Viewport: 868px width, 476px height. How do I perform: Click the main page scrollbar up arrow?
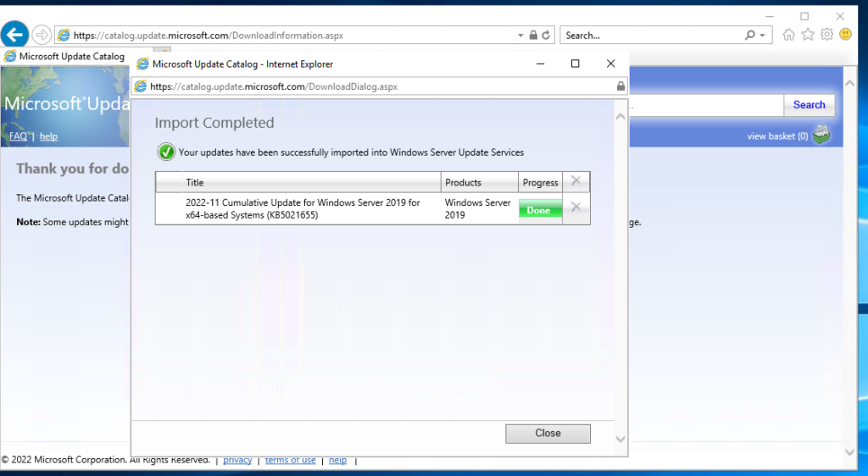click(849, 84)
